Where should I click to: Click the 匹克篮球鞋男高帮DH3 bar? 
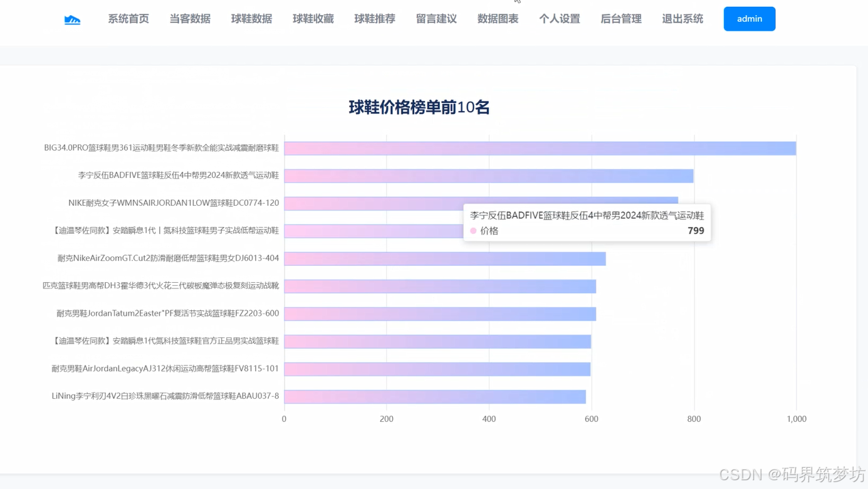pyautogui.click(x=440, y=287)
